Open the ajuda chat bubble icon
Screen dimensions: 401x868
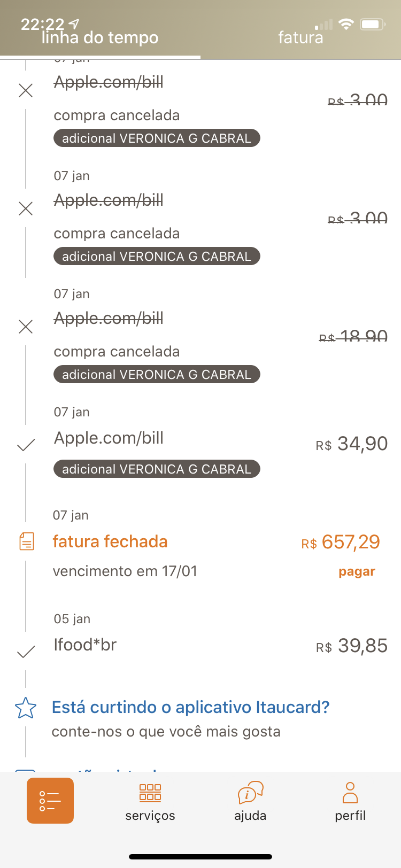[x=250, y=793]
